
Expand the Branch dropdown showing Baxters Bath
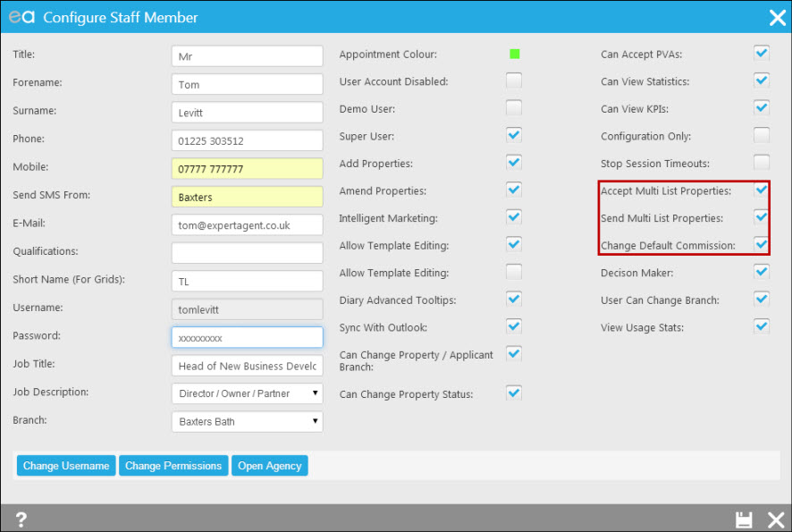point(247,422)
